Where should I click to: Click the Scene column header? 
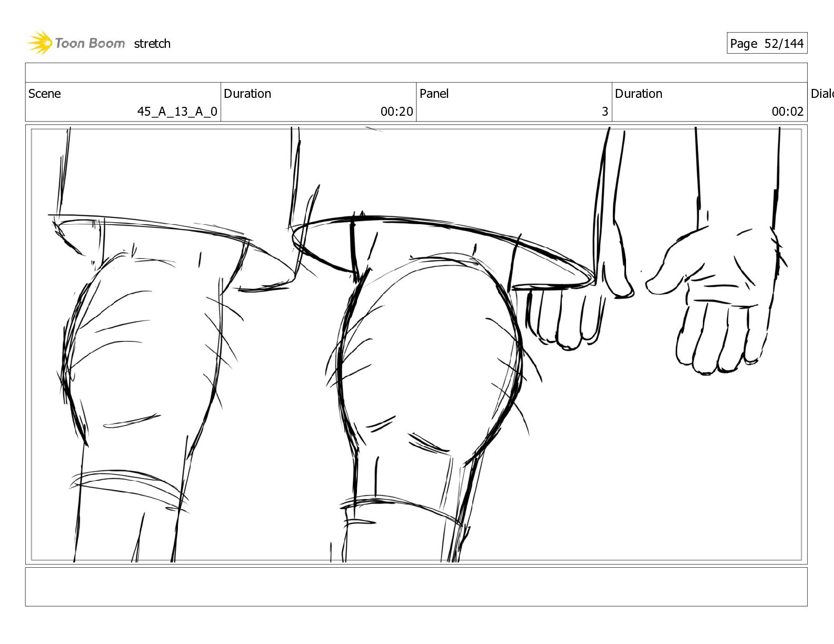pyautogui.click(x=45, y=94)
